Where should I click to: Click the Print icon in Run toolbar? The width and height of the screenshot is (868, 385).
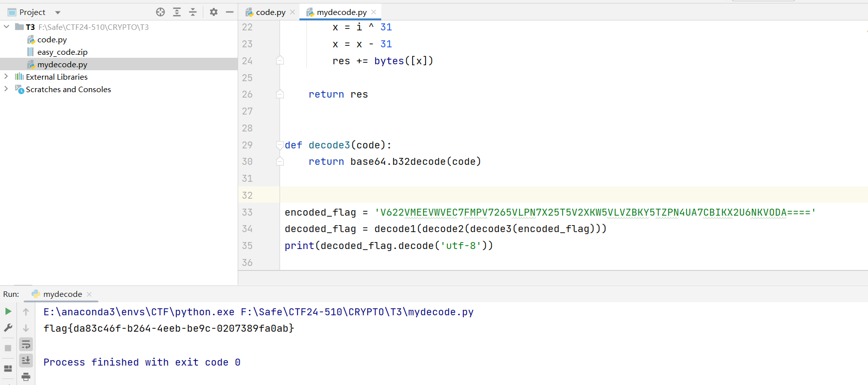26,377
